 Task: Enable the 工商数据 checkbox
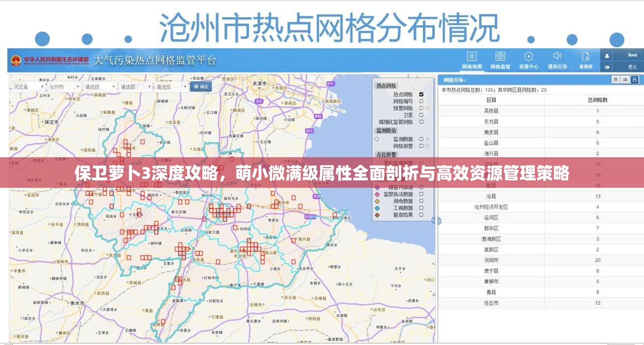421,208
